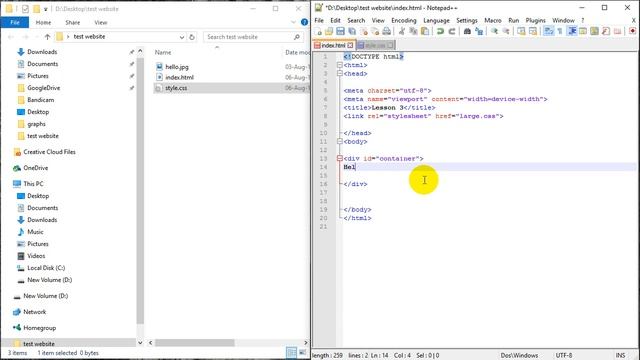640x360 pixels.
Task: Select Creative Cloud Files in navigation pane
Action: 49,152
